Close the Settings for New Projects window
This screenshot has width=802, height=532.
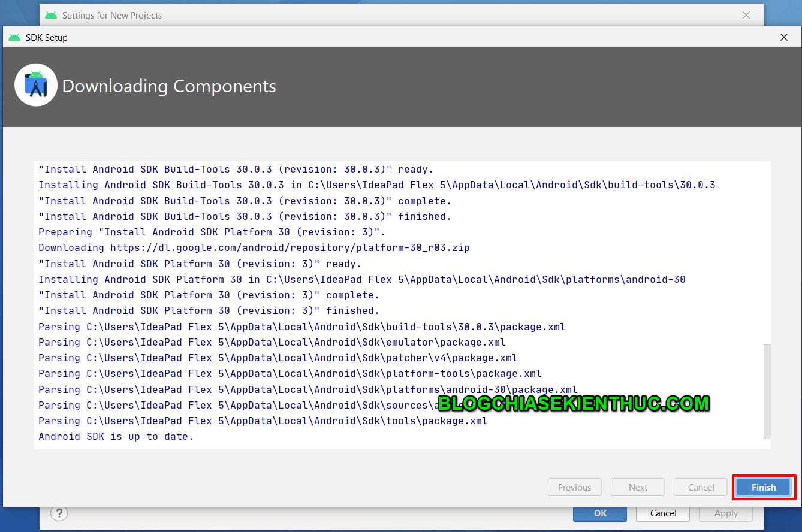coord(746,15)
